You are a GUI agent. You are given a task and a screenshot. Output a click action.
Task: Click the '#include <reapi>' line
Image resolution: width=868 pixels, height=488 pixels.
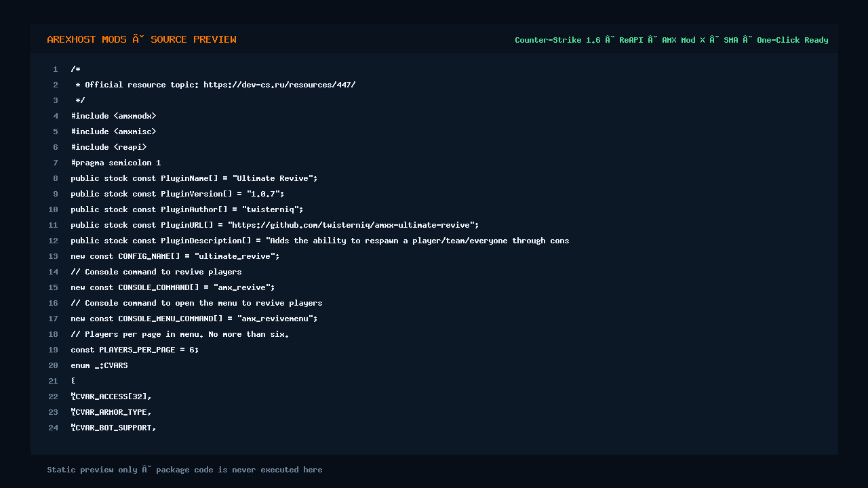pyautogui.click(x=108, y=147)
